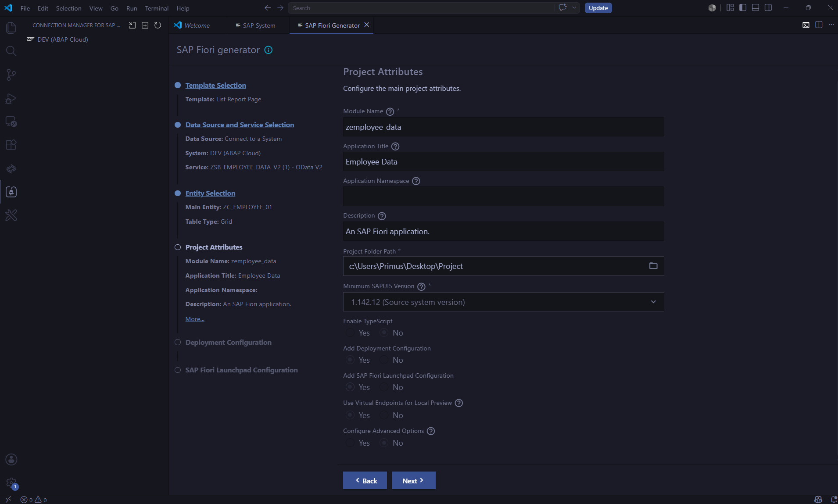
Task: Open the Explorer view in activity bar
Action: [x=11, y=28]
